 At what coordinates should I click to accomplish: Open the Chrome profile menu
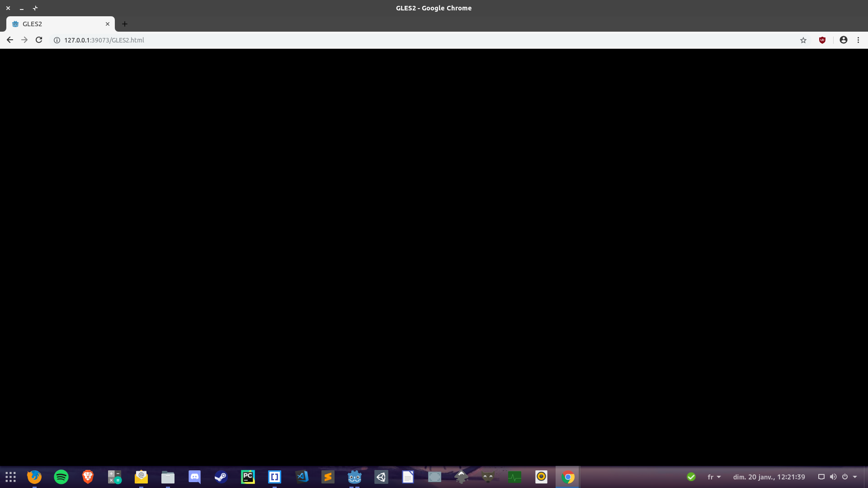point(843,40)
